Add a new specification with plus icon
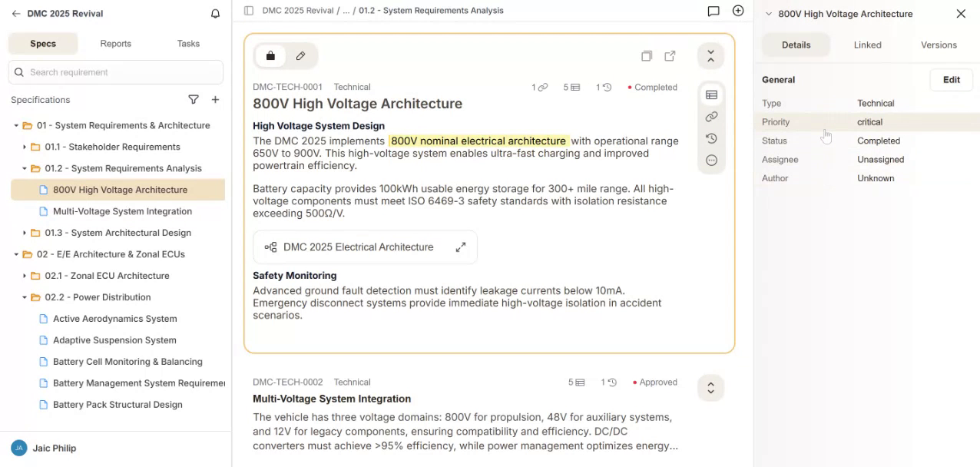 [x=215, y=100]
